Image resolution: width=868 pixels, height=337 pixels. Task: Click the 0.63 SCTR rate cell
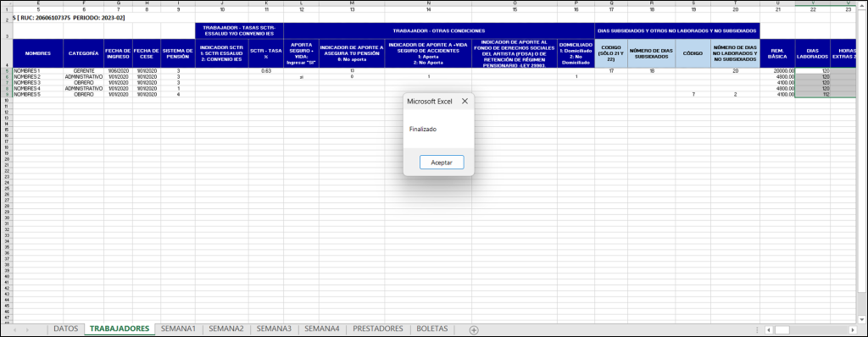[265, 71]
